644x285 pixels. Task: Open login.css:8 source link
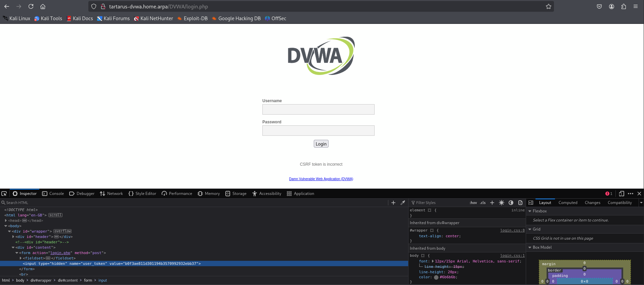[512, 230]
